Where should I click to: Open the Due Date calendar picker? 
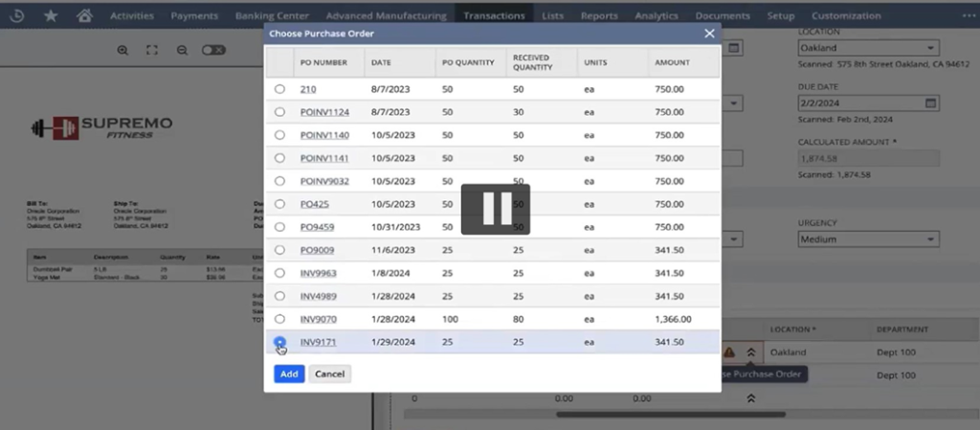(x=930, y=103)
